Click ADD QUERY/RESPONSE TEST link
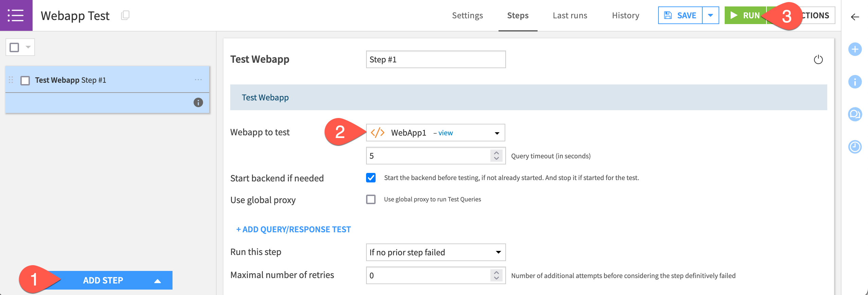 pos(293,230)
